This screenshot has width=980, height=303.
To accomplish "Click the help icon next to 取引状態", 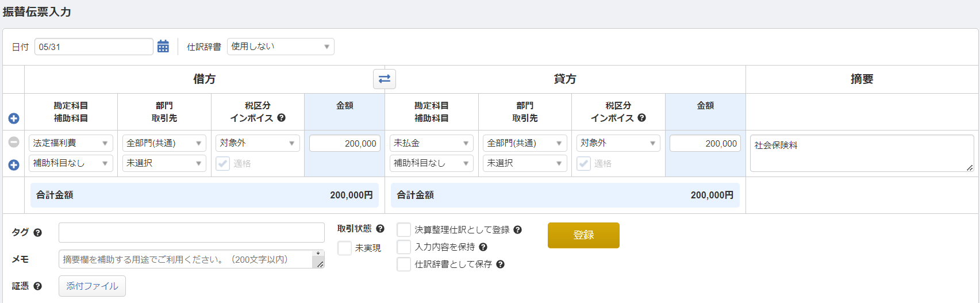I will (x=380, y=229).
